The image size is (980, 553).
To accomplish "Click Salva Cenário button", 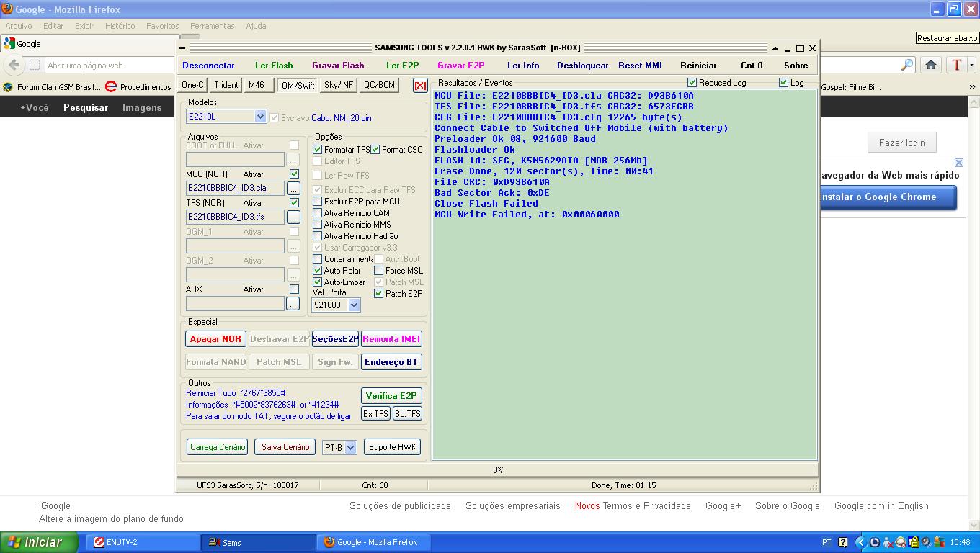I will [285, 447].
